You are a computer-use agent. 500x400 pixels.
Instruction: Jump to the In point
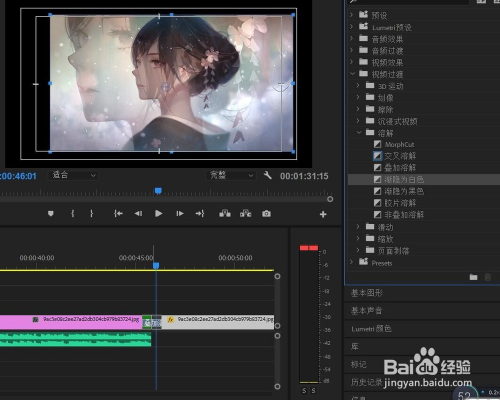coord(118,214)
